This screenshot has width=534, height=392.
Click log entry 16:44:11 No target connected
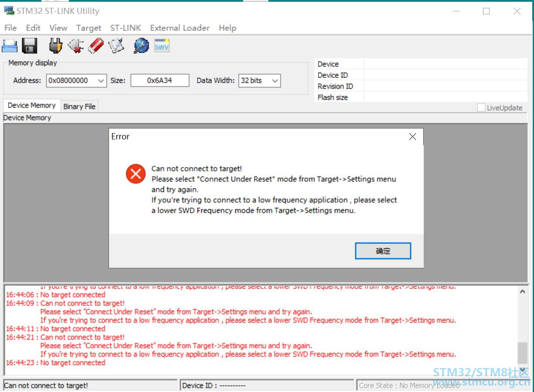click(55, 329)
